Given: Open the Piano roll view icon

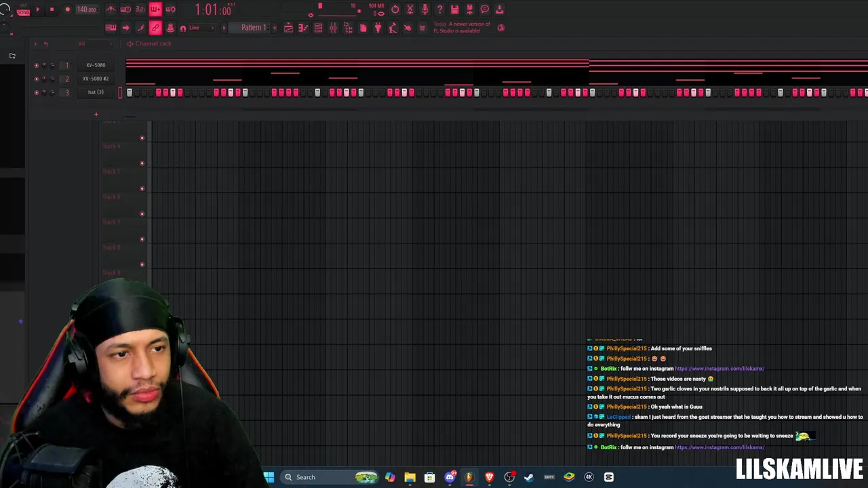Looking at the screenshot, I should coord(303,28).
